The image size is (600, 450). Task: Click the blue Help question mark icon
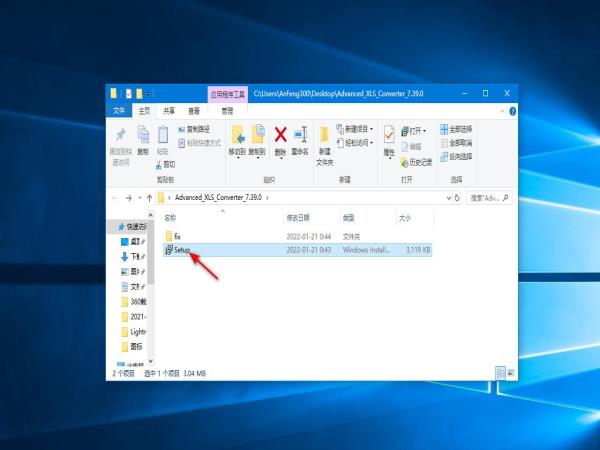512,111
